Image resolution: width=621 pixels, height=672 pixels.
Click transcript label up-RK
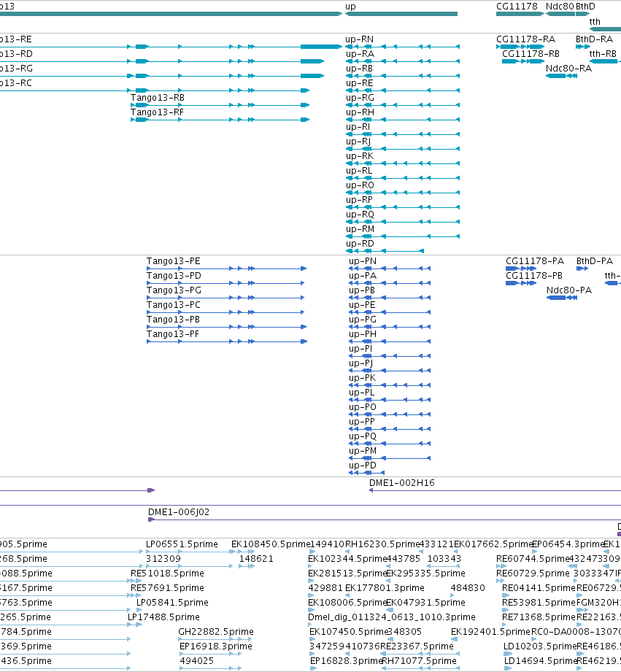(360, 156)
